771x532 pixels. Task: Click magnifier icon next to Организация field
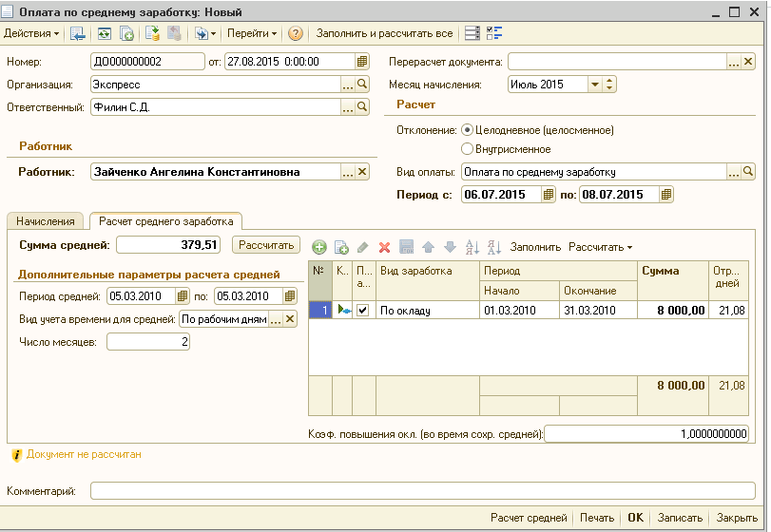click(x=362, y=84)
